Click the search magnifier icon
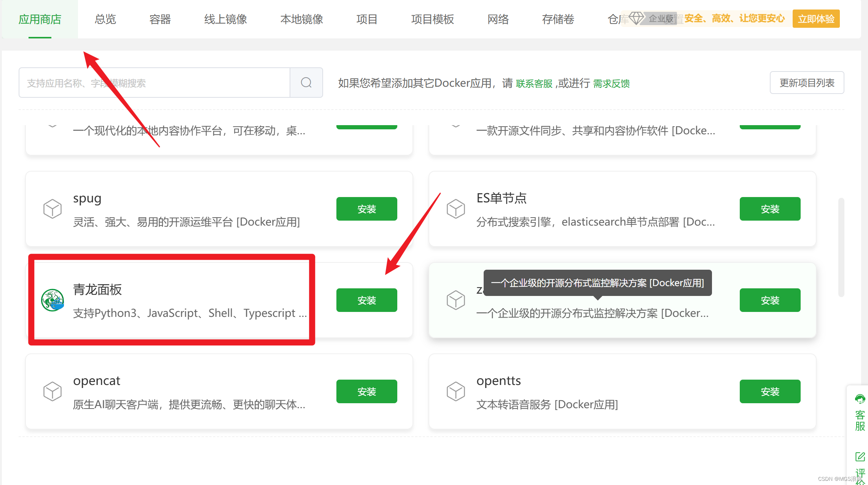Screen dimensions: 868x485 [x=306, y=83]
